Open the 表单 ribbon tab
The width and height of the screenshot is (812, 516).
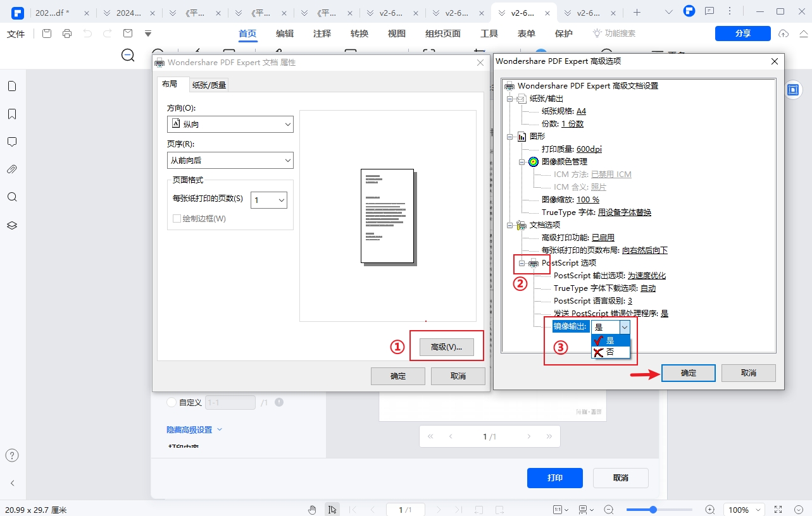(527, 34)
